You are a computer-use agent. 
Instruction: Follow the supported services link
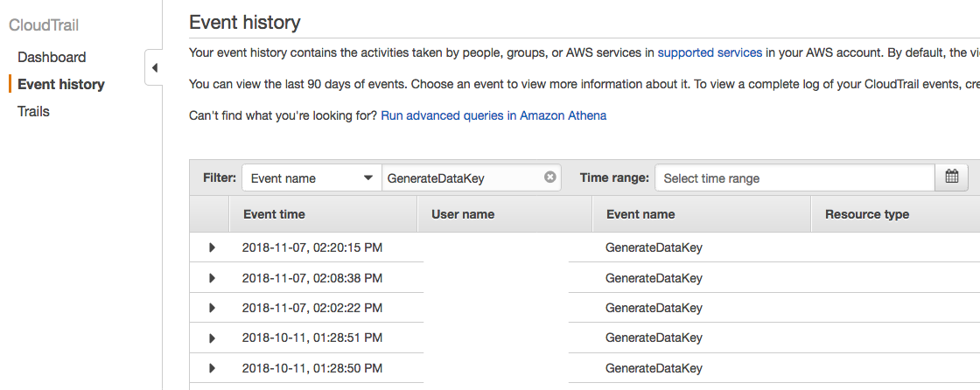pos(710,52)
